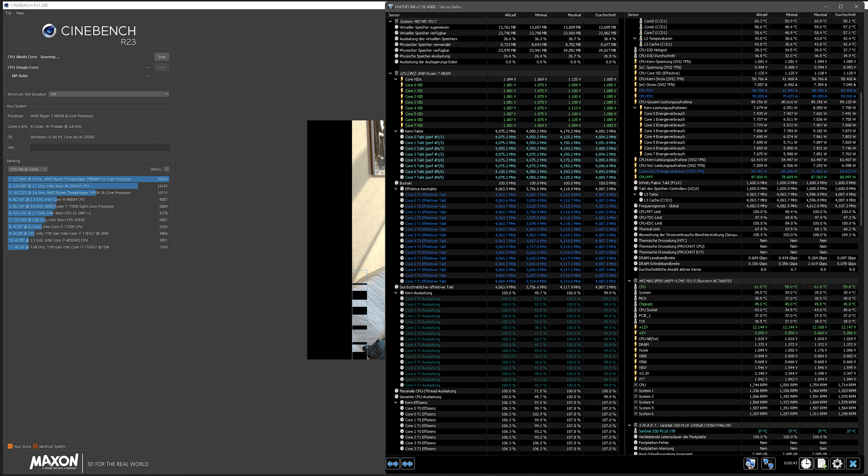Click the shrink columns arrows icon in HWiNFO
868x476 pixels.
pos(408,464)
